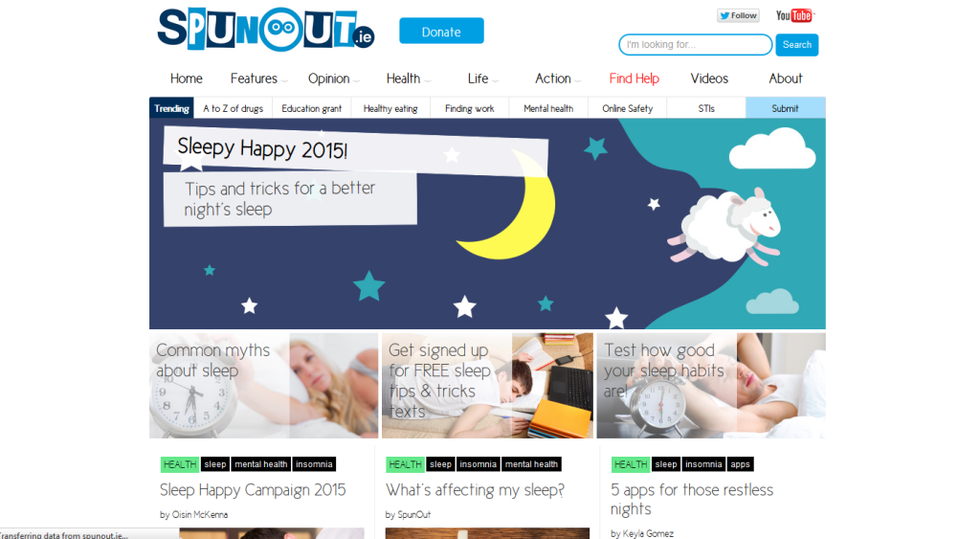Open the YouTube channel icon
The width and height of the screenshot is (980, 539).
click(794, 15)
